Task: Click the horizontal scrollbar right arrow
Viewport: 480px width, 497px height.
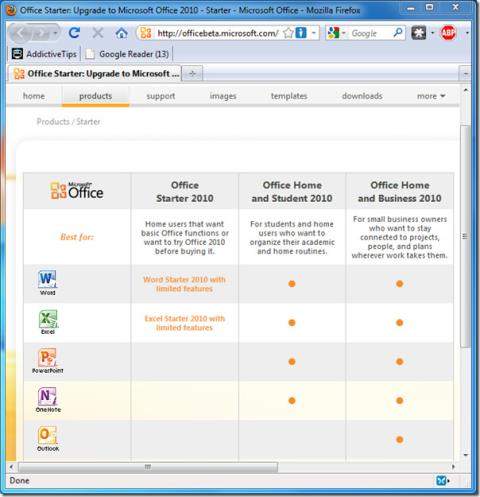Action: pyautogui.click(x=453, y=467)
